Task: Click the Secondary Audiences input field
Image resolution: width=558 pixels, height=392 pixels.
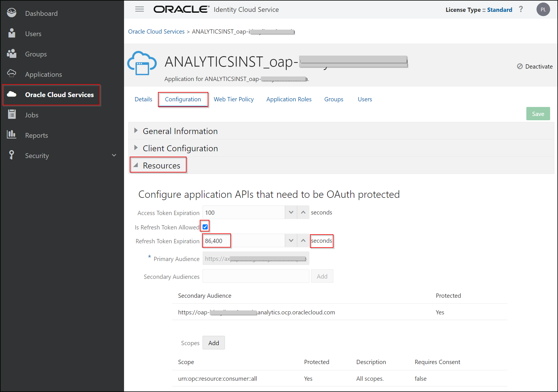Action: click(x=256, y=276)
